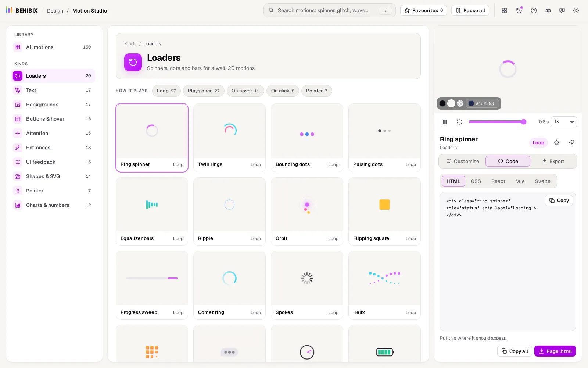Pause the preview playback

point(445,122)
